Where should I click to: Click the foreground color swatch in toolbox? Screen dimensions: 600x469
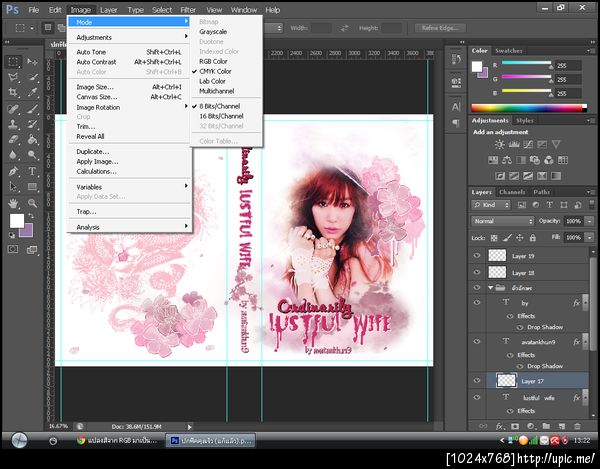[16, 221]
